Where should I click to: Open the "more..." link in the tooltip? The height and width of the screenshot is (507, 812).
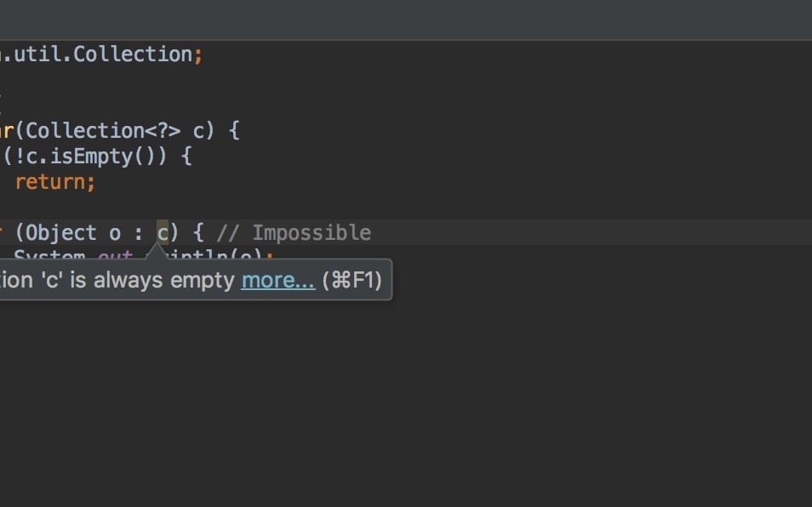point(277,280)
